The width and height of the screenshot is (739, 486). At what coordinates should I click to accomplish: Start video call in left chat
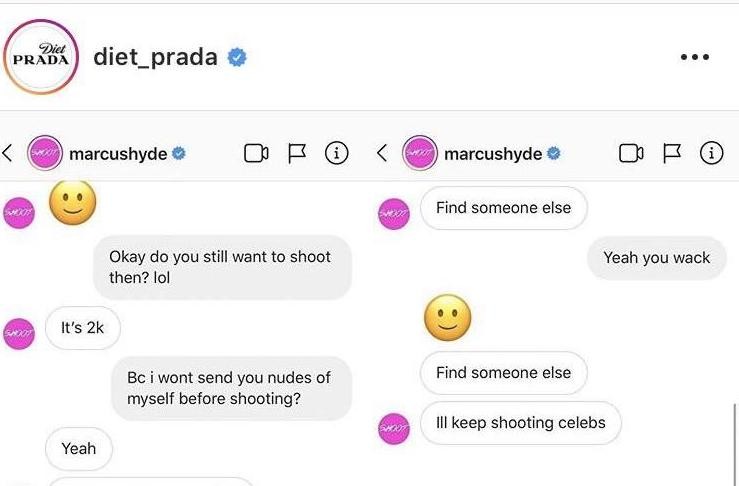(257, 153)
